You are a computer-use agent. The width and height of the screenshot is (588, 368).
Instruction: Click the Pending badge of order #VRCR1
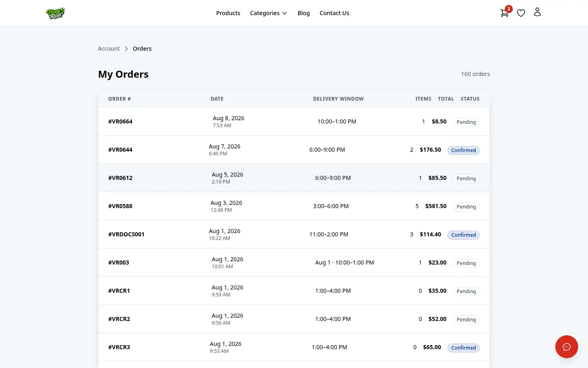[466, 291]
